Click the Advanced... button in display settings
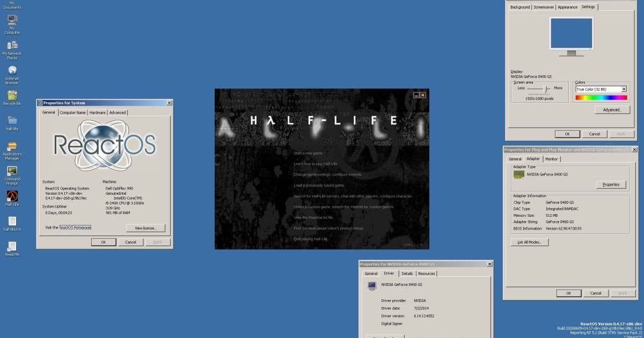644x338 pixels. [x=612, y=109]
